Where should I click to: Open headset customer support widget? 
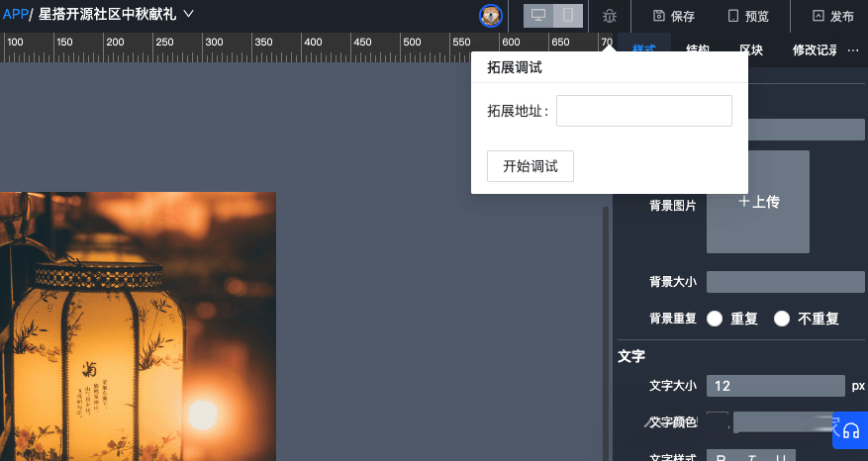(x=850, y=431)
